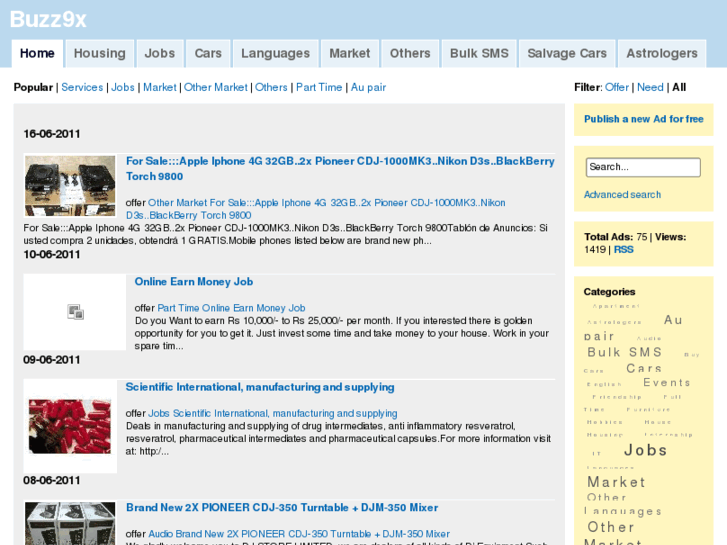
Task: Switch to the Home tab
Action: coord(37,53)
